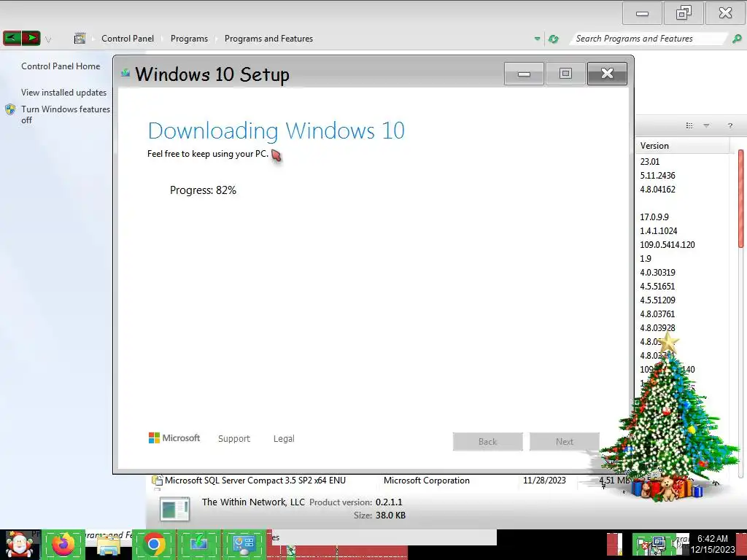Viewport: 747px width, 560px height.
Task: Launch Firefox from the taskbar
Action: click(63, 545)
